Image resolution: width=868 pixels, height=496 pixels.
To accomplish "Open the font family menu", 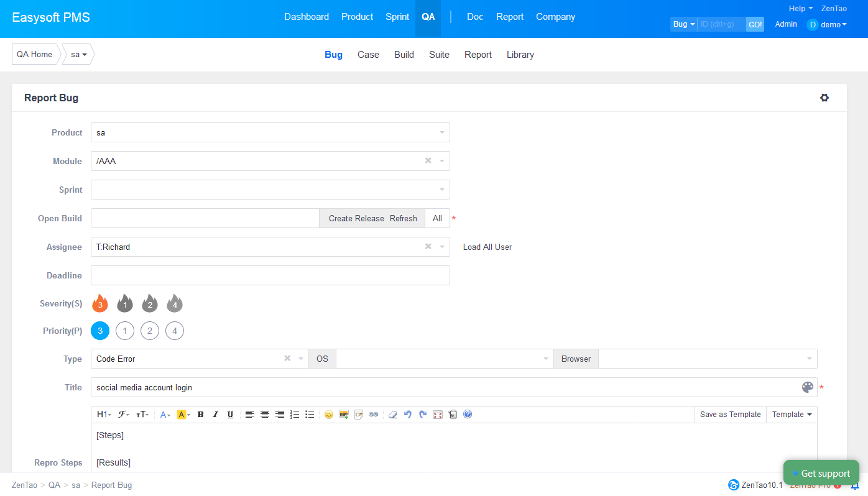I will coord(124,415).
